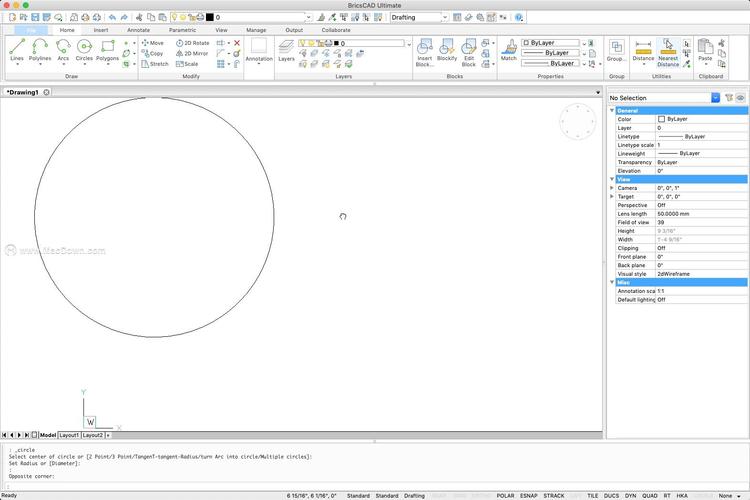750x500 pixels.
Task: Select the Lines drawing tool
Action: 17,51
